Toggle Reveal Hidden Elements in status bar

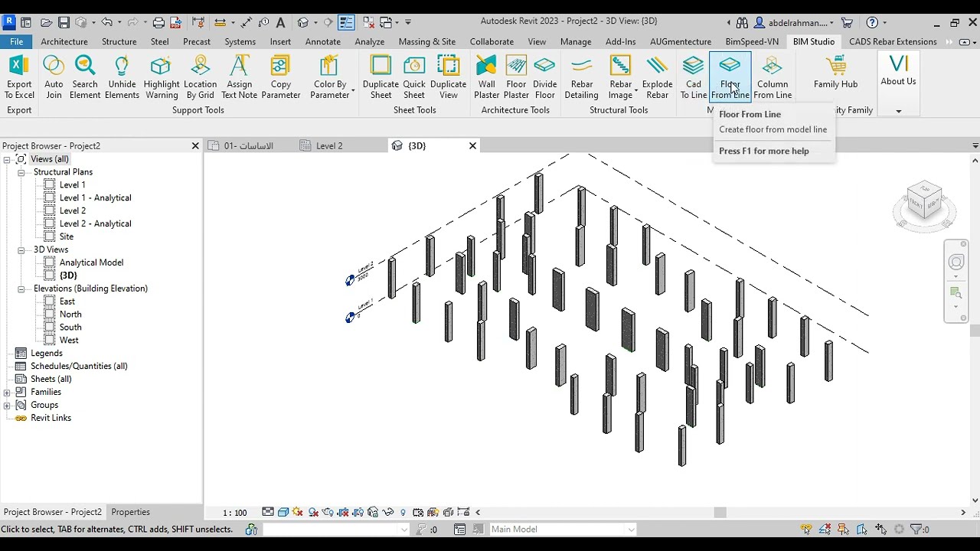tap(403, 512)
